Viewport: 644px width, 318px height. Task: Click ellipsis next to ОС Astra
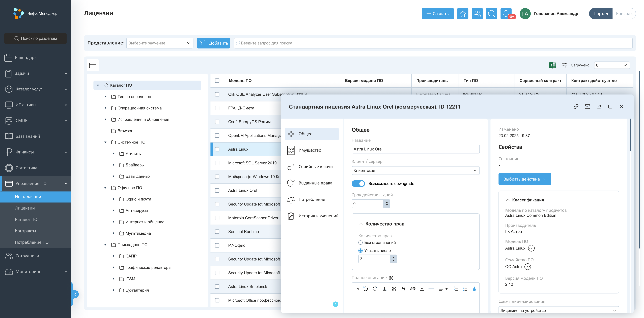click(x=527, y=267)
